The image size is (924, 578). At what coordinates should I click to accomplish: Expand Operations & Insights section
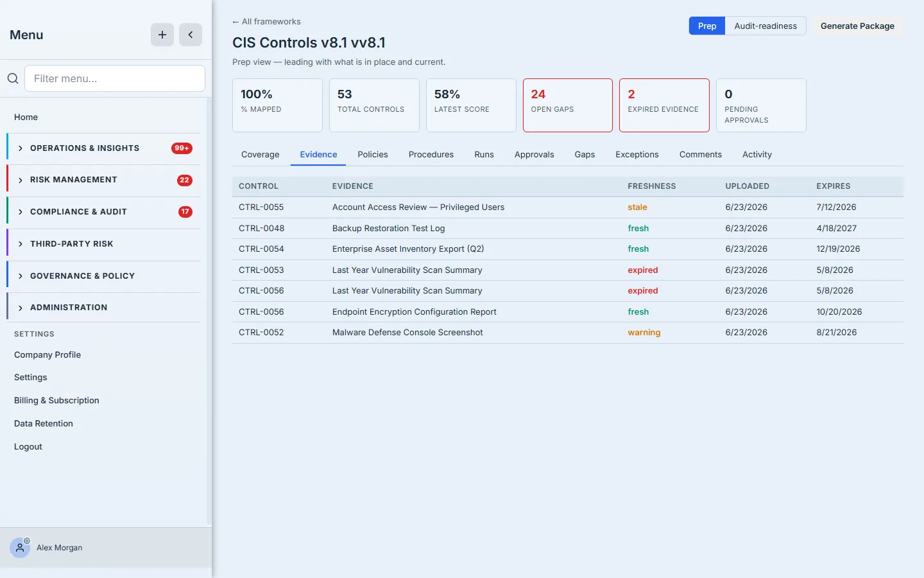tap(103, 148)
